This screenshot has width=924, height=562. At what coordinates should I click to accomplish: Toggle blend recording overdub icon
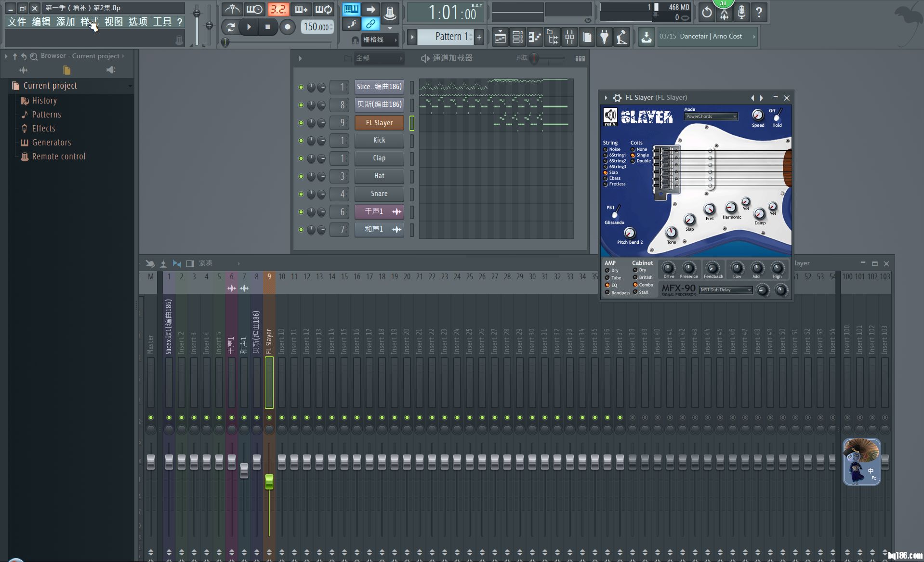(301, 10)
